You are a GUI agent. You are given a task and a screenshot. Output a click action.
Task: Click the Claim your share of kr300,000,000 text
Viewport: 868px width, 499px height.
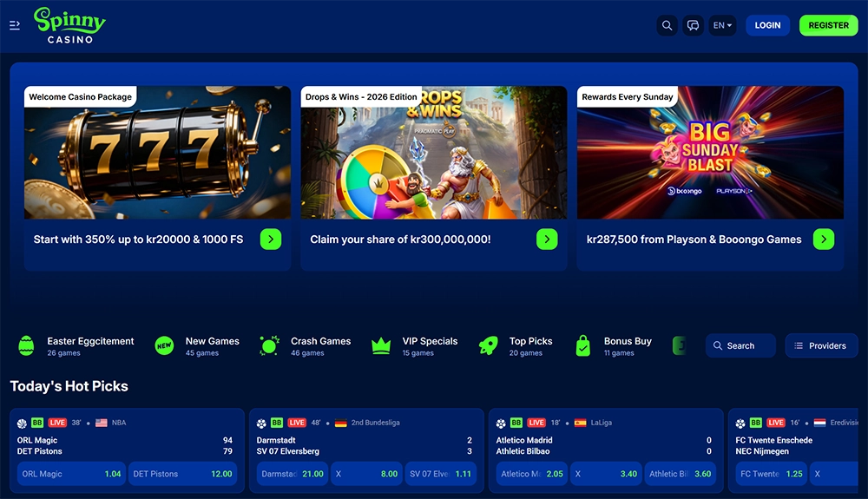[x=400, y=240]
